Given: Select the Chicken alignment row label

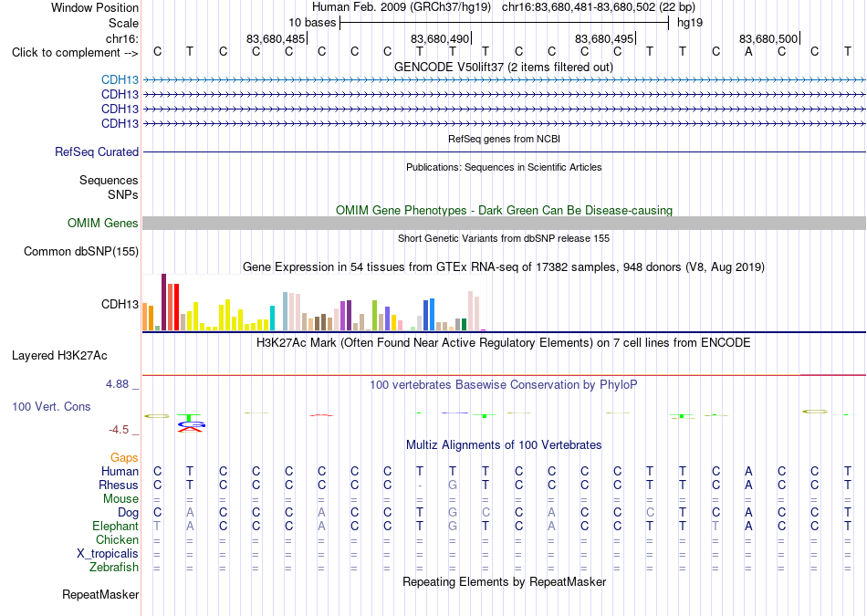Looking at the screenshot, I should [x=117, y=539].
